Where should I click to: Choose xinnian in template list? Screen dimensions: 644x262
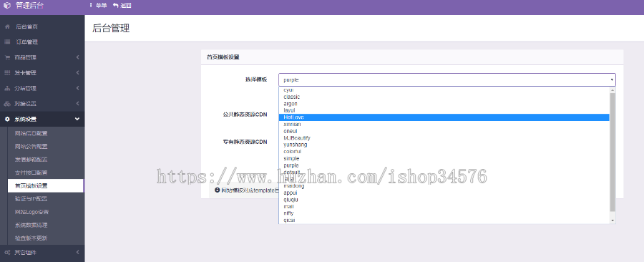[444, 124]
